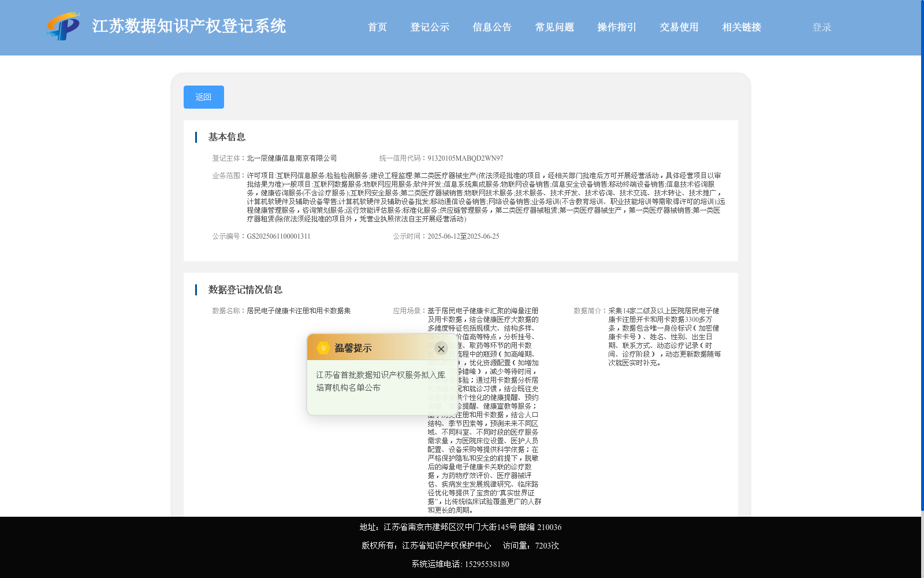Open the 常见问题 menu item
Screen dimensions: 924x578
pos(554,27)
